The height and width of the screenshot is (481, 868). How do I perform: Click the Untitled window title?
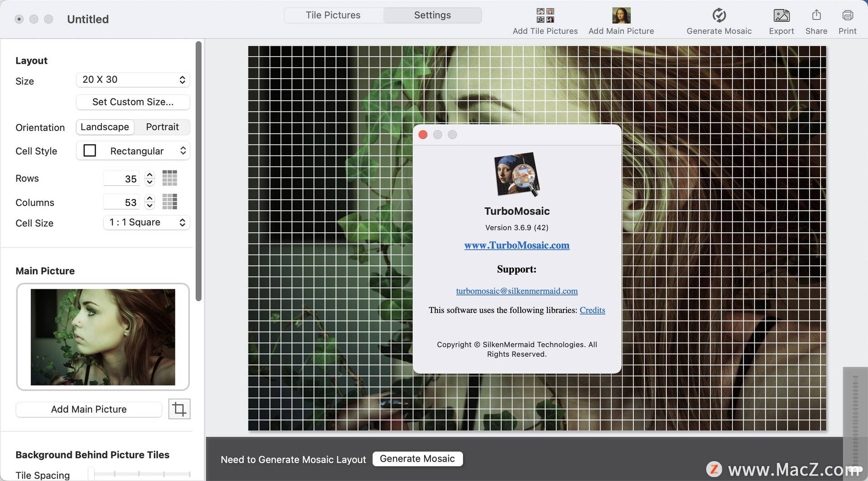pos(88,19)
